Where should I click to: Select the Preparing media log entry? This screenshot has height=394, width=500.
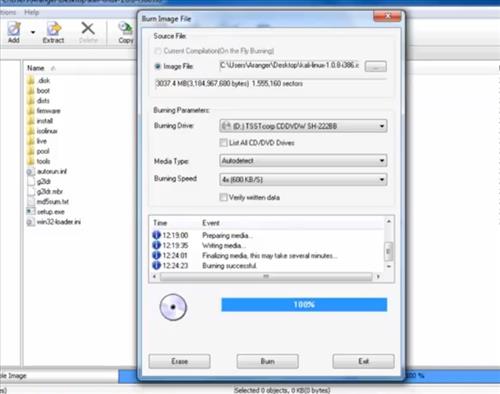268,235
